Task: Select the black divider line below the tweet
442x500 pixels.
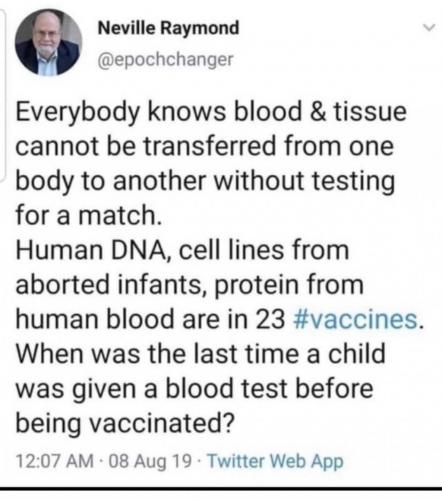Action: click(221, 489)
